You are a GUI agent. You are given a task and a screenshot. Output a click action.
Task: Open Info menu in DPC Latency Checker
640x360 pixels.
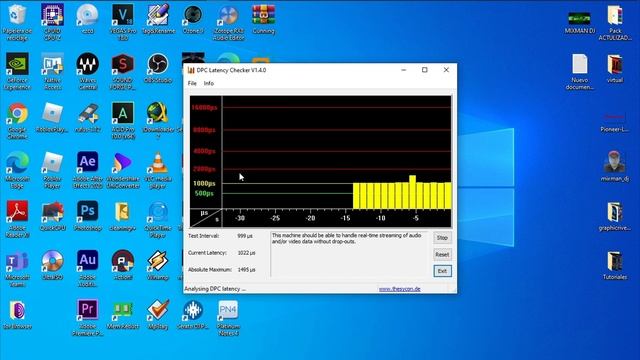pyautogui.click(x=209, y=83)
